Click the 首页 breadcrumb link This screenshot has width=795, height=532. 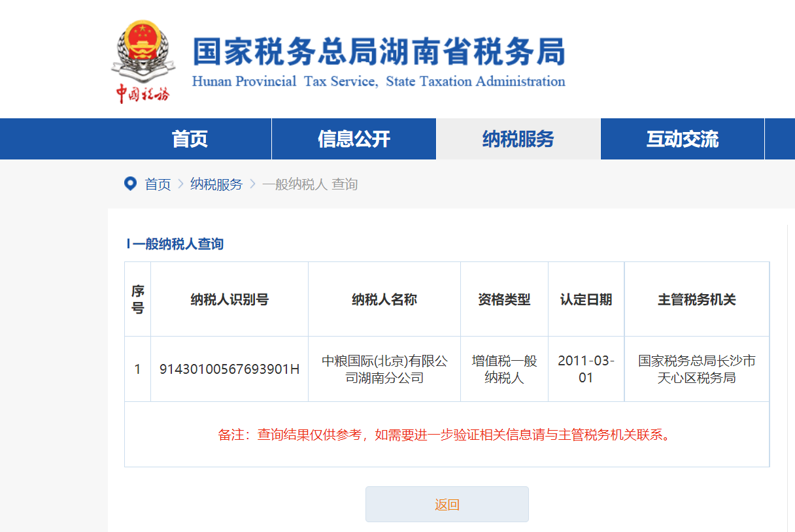(x=158, y=184)
